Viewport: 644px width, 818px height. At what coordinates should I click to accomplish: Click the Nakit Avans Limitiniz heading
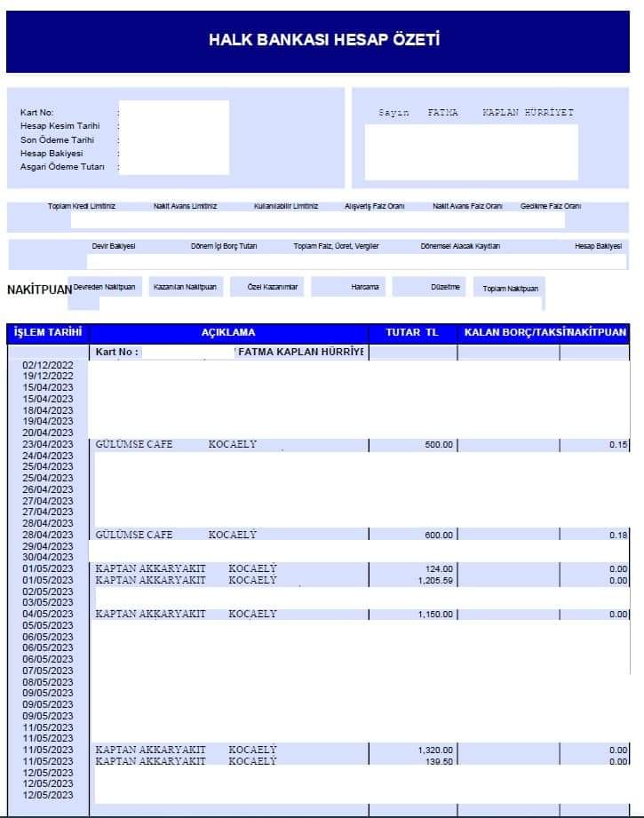coord(186,206)
